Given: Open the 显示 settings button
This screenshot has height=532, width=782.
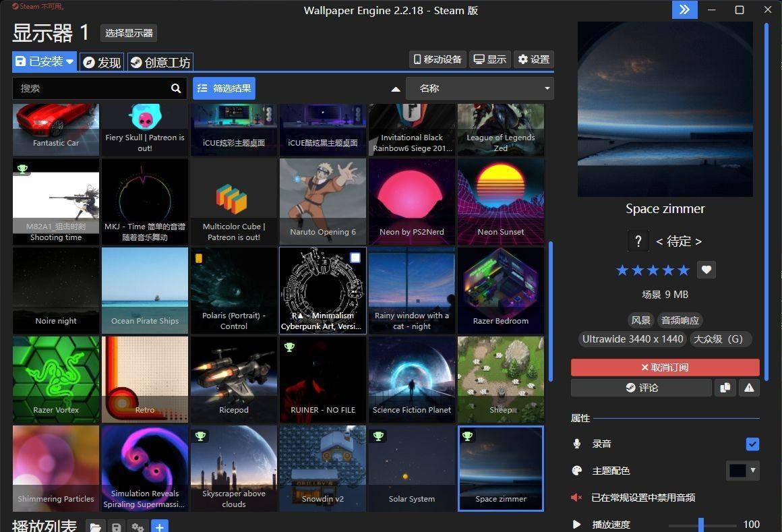Looking at the screenshot, I should click(489, 59).
